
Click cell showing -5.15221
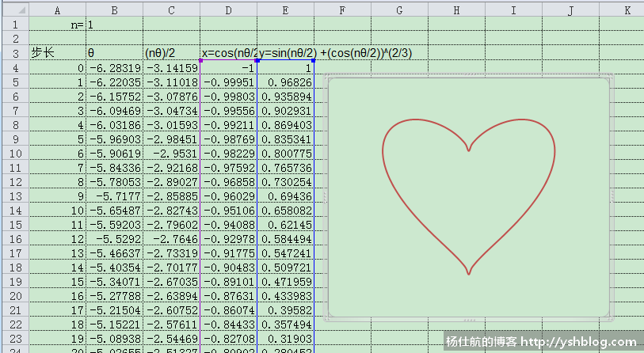[115, 325]
